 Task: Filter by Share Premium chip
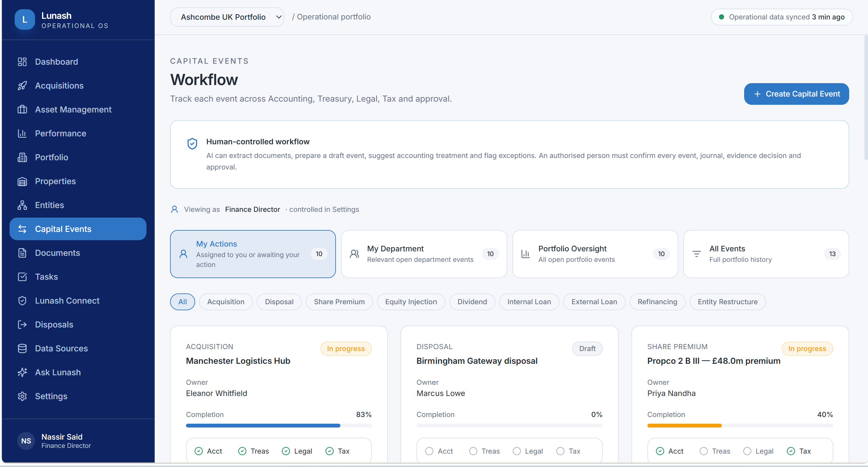tap(339, 302)
